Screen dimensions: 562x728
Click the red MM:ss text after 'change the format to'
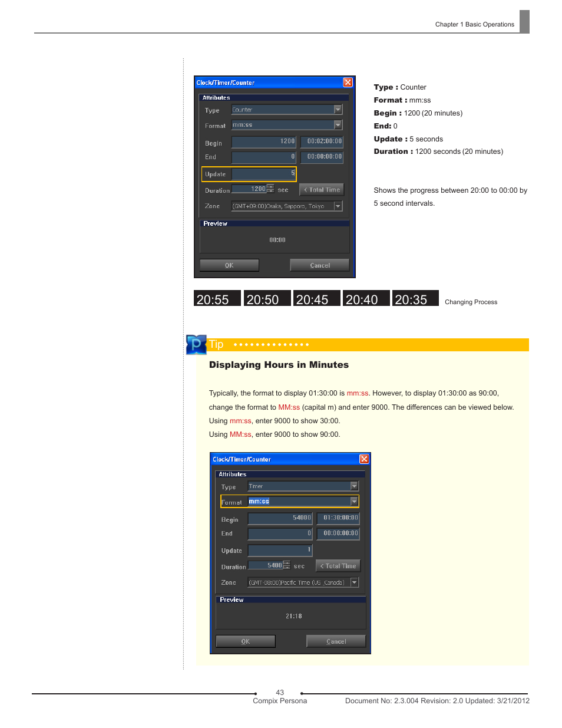click(x=289, y=407)
